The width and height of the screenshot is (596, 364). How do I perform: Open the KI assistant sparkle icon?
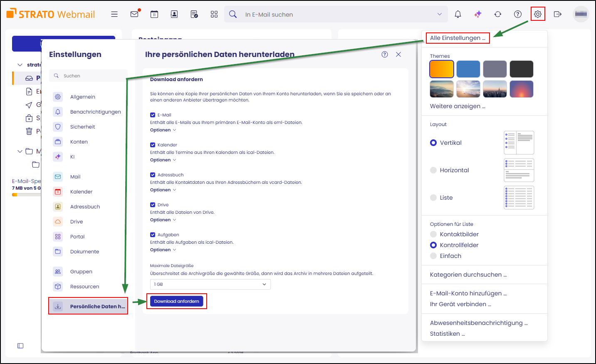click(x=478, y=14)
